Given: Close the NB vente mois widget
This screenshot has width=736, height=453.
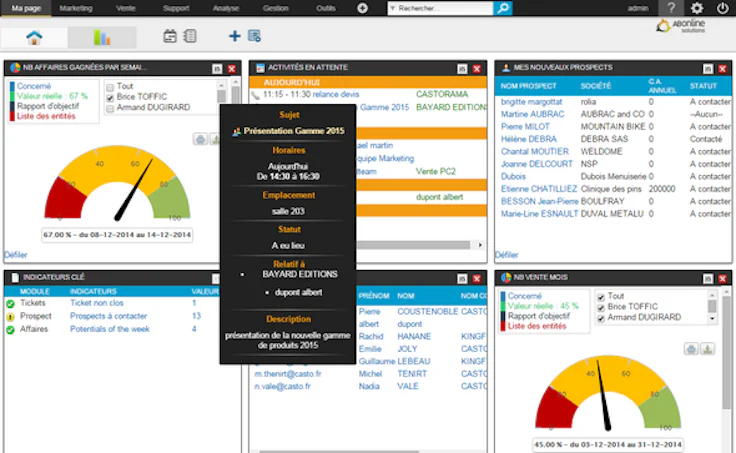Looking at the screenshot, I should click(722, 279).
